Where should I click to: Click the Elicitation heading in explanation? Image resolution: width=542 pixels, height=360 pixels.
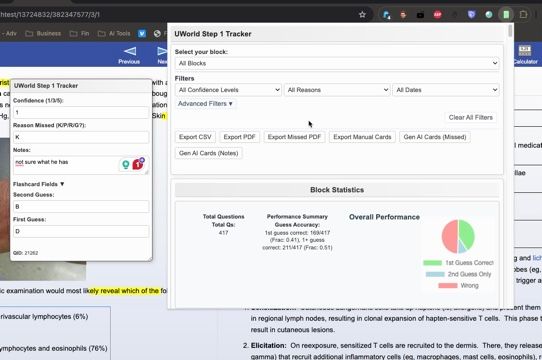[x=268, y=345]
